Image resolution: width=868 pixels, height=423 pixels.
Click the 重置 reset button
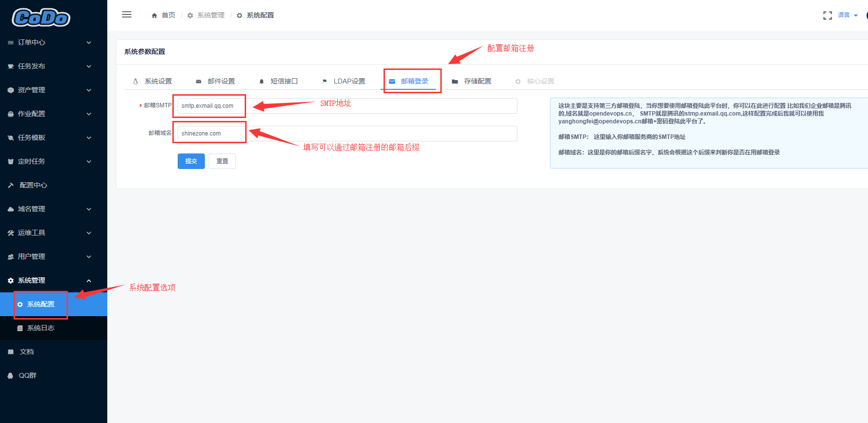222,161
